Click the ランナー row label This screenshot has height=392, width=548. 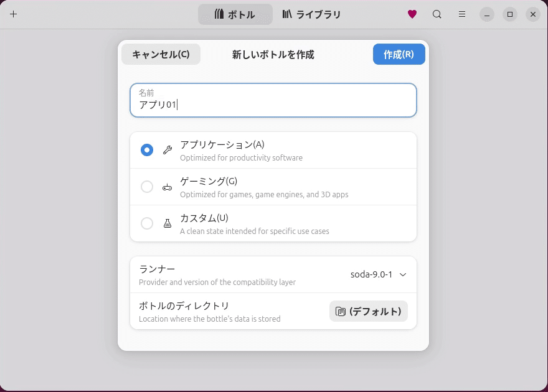[157, 269]
